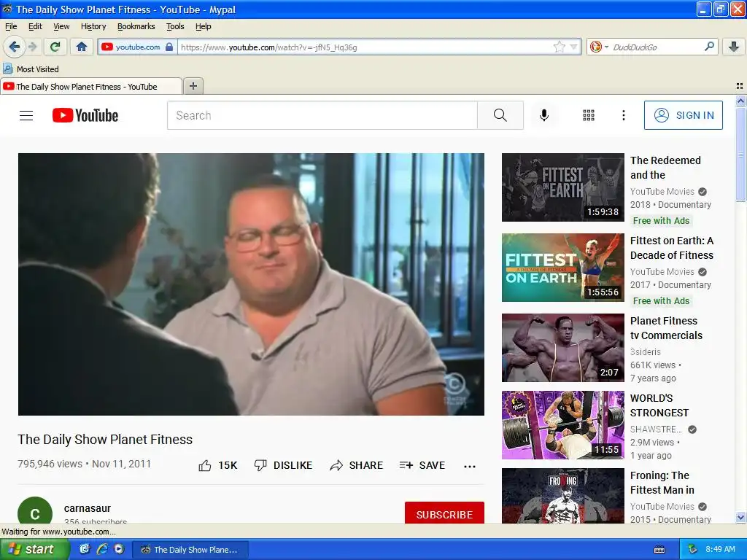This screenshot has height=560, width=747.
Task: Click the Planet Fitness tv Commercials title
Action: coord(666,327)
